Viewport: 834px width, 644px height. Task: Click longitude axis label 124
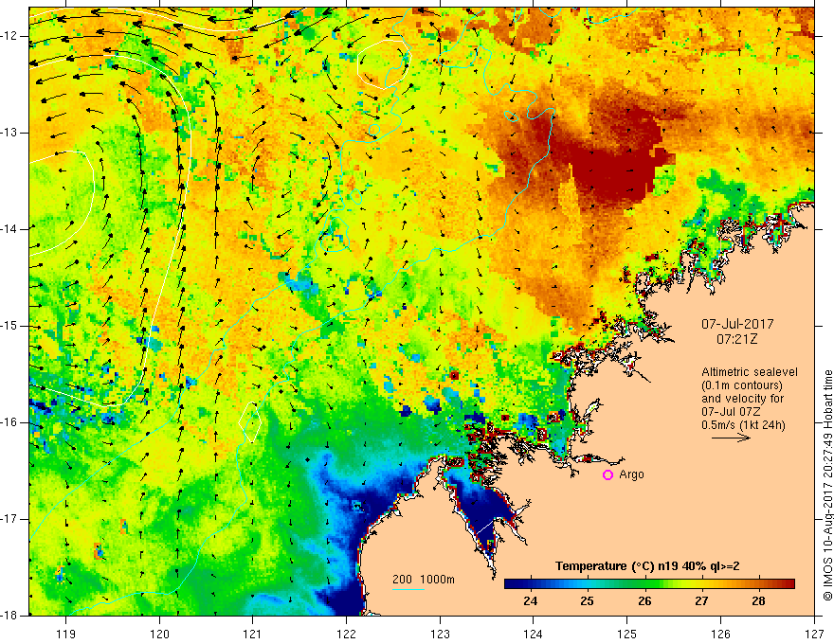coord(534,634)
